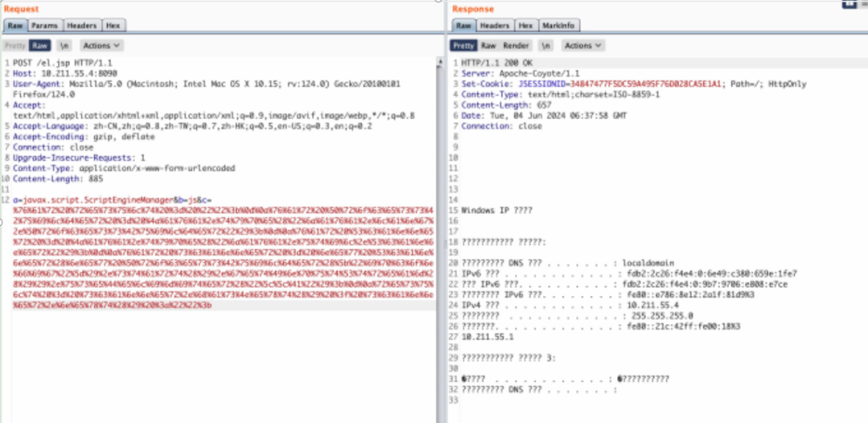Open the Response Actions dropdown
868x423 pixels.
point(582,46)
